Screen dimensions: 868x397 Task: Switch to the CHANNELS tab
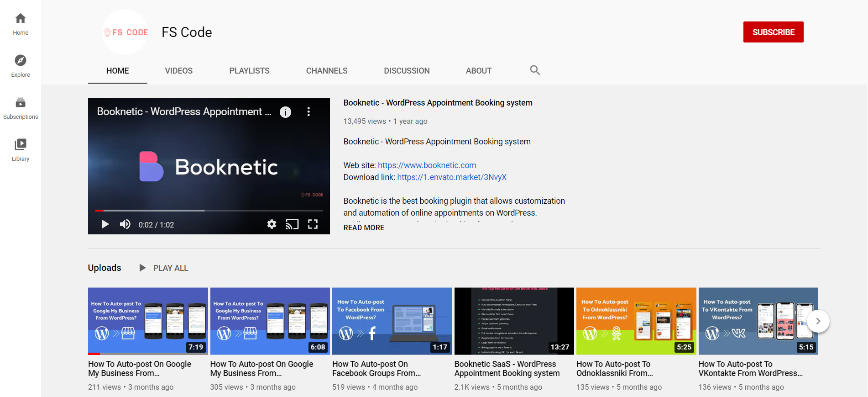[327, 71]
